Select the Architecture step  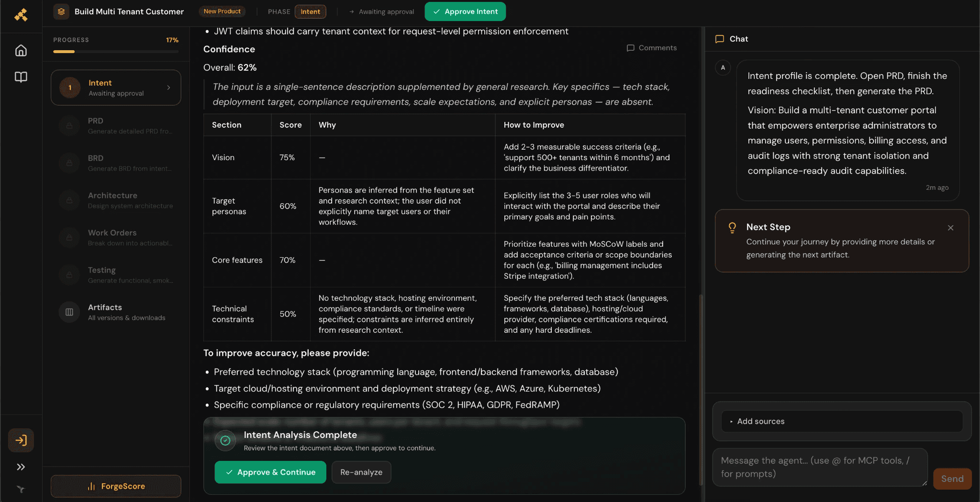point(116,200)
